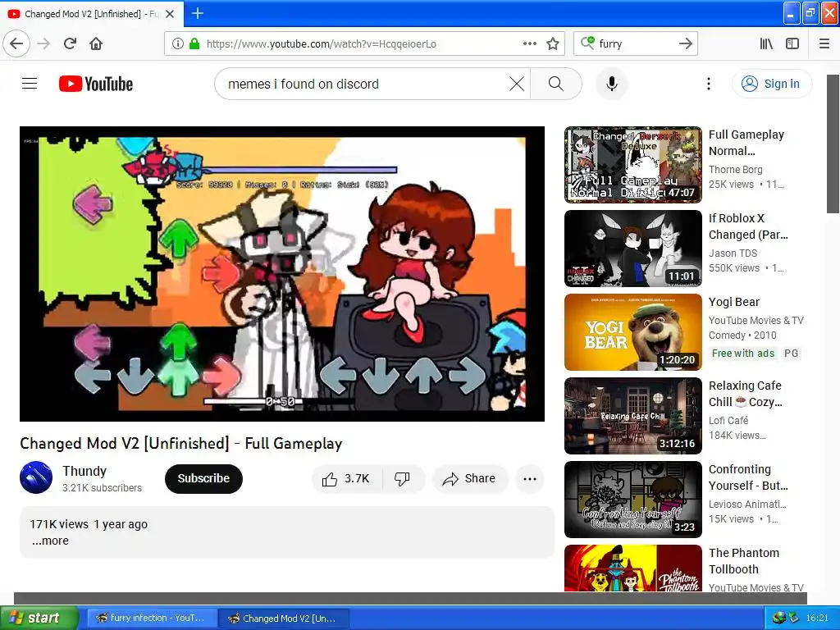
Task: Switch to furry infection taskbar window
Action: pos(151,618)
